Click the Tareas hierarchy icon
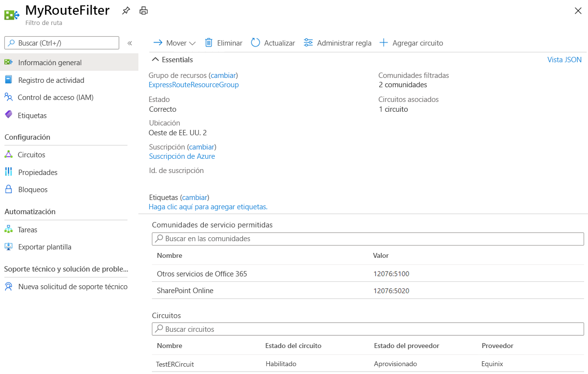This screenshot has width=588, height=374. 8,229
